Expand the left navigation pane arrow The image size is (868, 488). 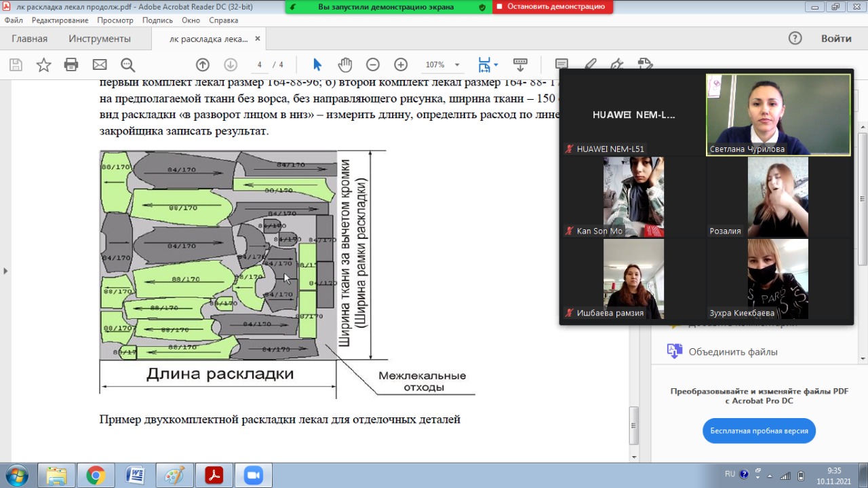(5, 271)
